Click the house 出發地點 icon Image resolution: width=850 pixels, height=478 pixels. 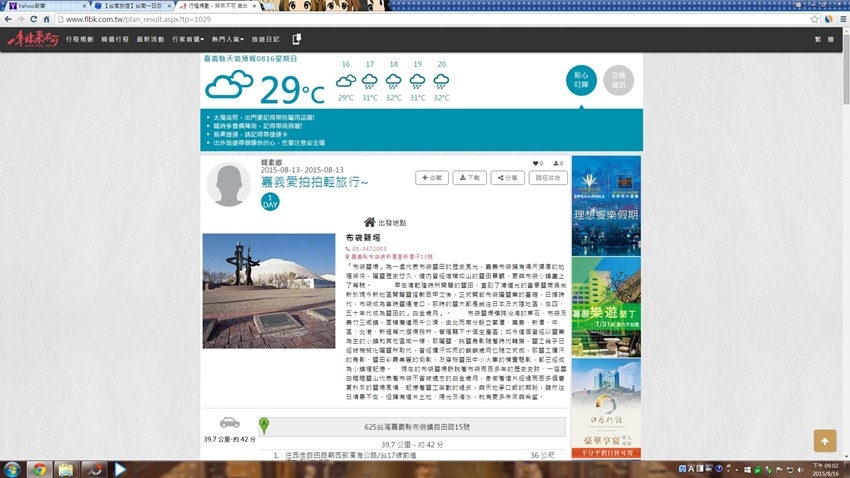370,222
